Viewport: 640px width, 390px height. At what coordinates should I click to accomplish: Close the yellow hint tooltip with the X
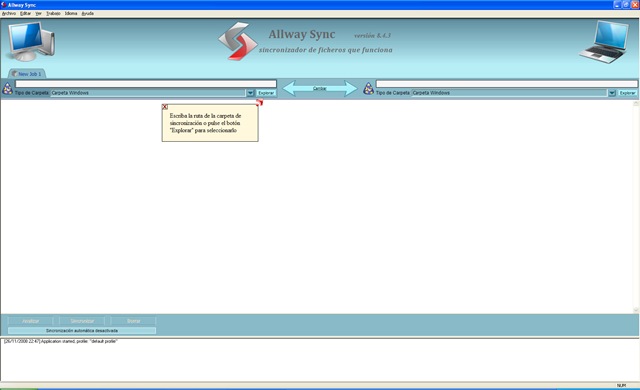[165, 107]
